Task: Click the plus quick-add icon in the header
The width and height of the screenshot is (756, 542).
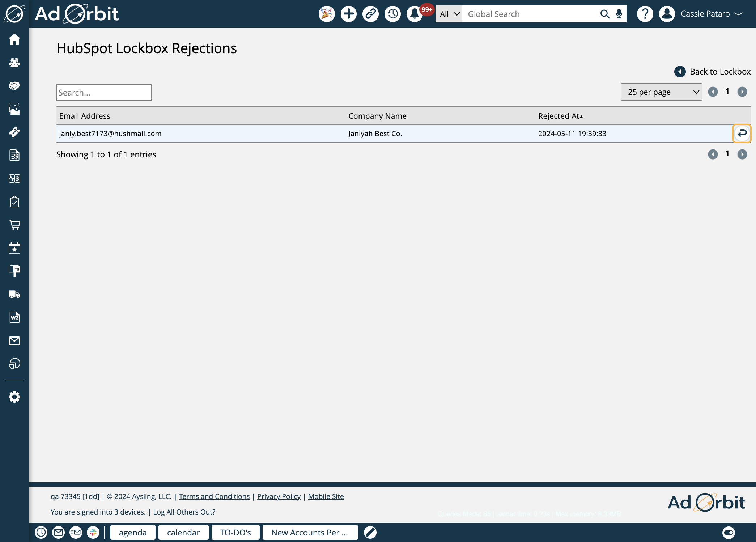Action: pos(349,14)
